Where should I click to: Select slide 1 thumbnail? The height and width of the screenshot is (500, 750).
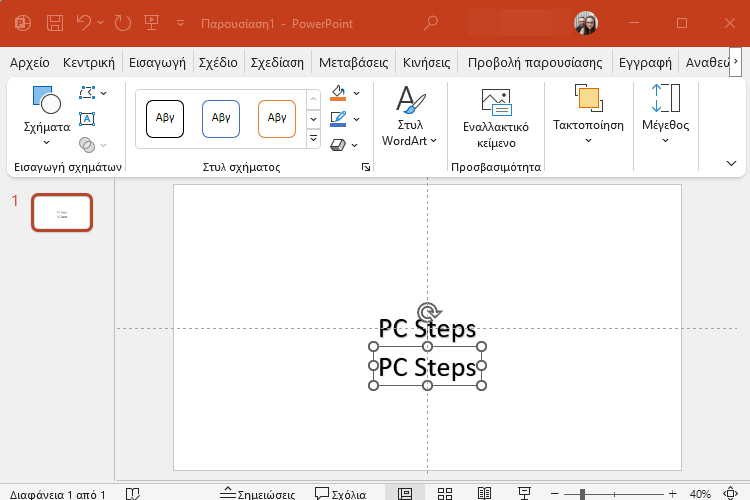click(62, 212)
